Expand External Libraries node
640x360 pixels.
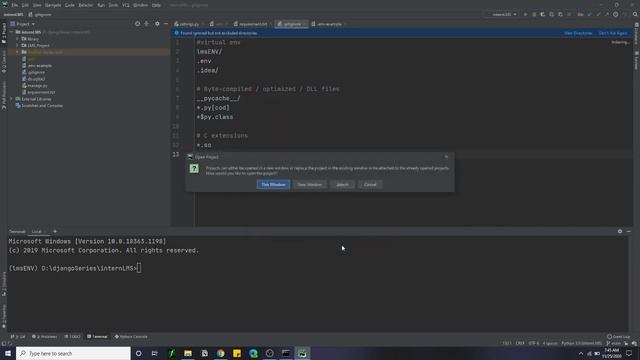tap(12, 99)
